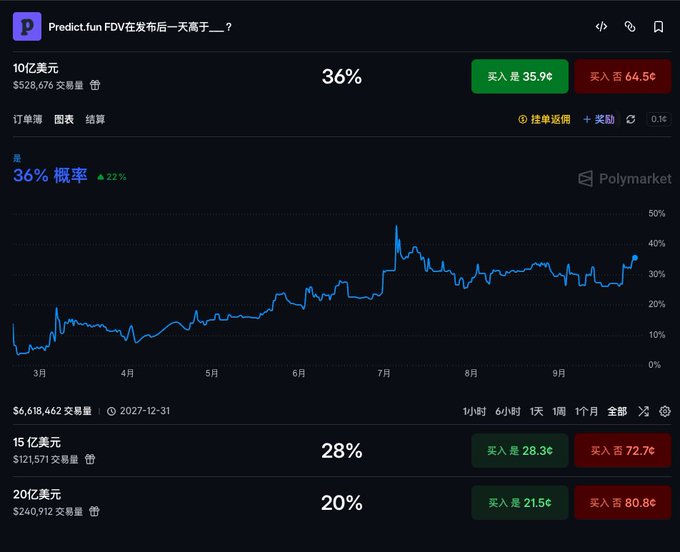Click gift icon beside $528,676 volume

point(95,85)
